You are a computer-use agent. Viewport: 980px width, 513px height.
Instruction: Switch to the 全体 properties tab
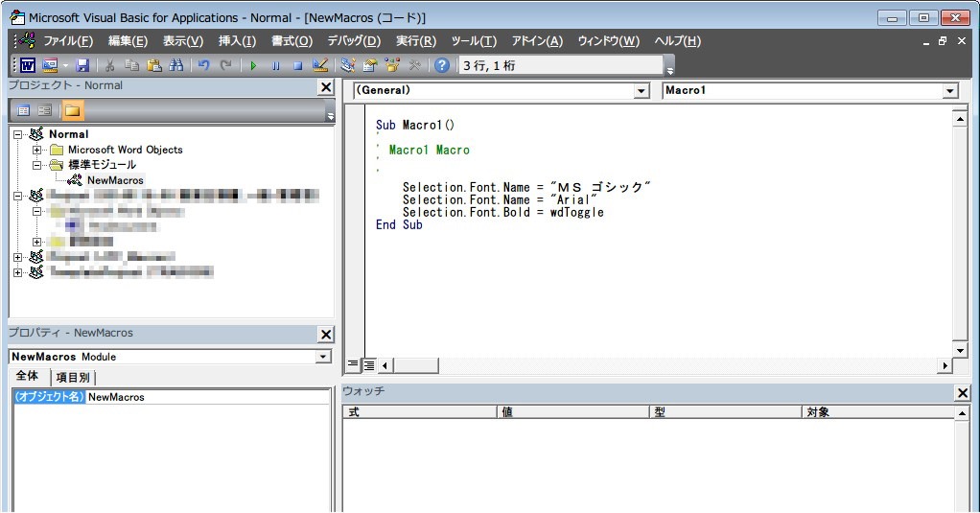tap(27, 376)
